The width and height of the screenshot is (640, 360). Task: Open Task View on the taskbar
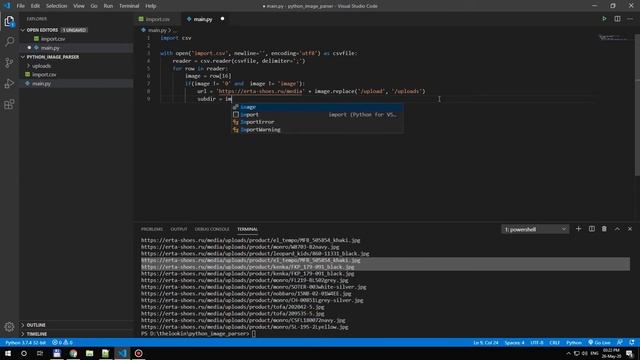point(40,353)
